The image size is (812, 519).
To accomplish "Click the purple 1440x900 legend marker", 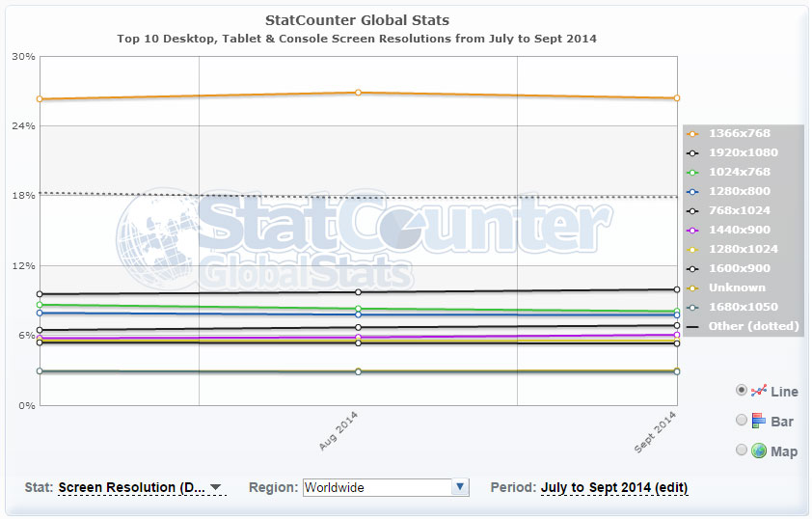I will click(692, 231).
